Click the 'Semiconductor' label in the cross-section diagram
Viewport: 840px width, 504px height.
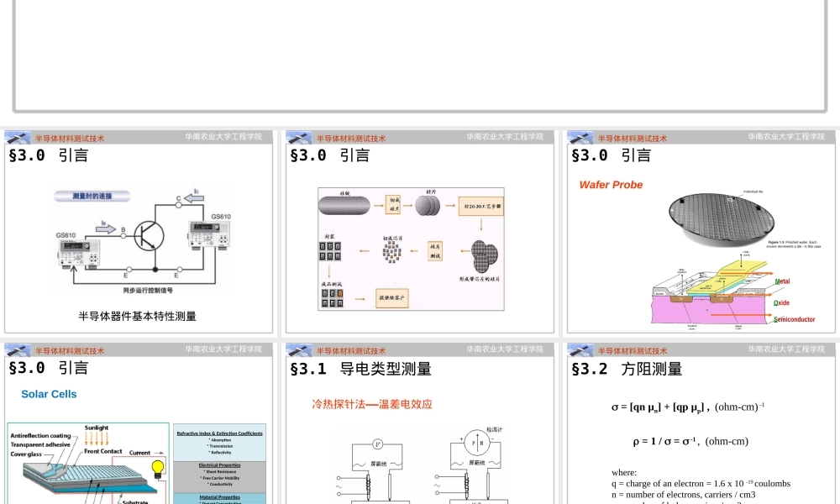point(795,319)
